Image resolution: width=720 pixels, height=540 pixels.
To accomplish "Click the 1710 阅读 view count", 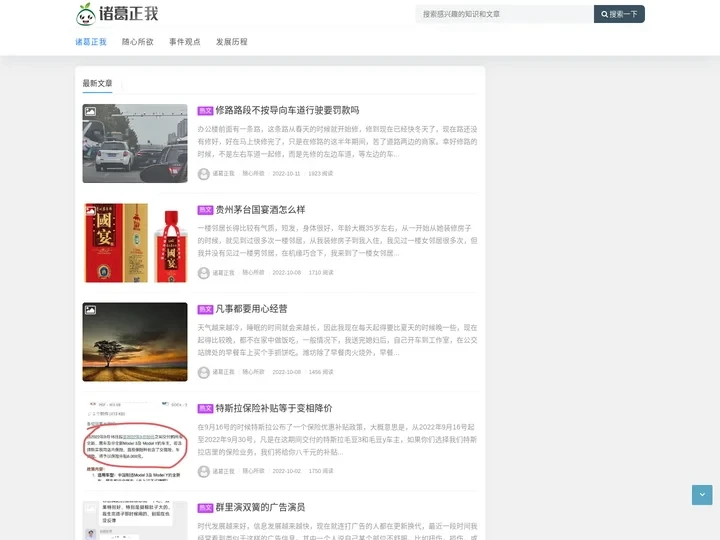I will tap(321, 273).
